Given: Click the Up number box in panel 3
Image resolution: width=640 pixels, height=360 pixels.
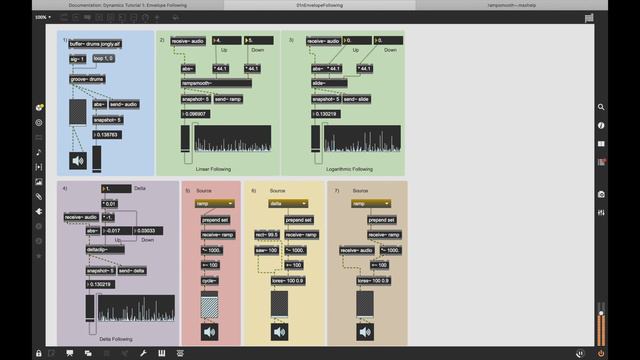Looking at the screenshot, I should point(357,40).
